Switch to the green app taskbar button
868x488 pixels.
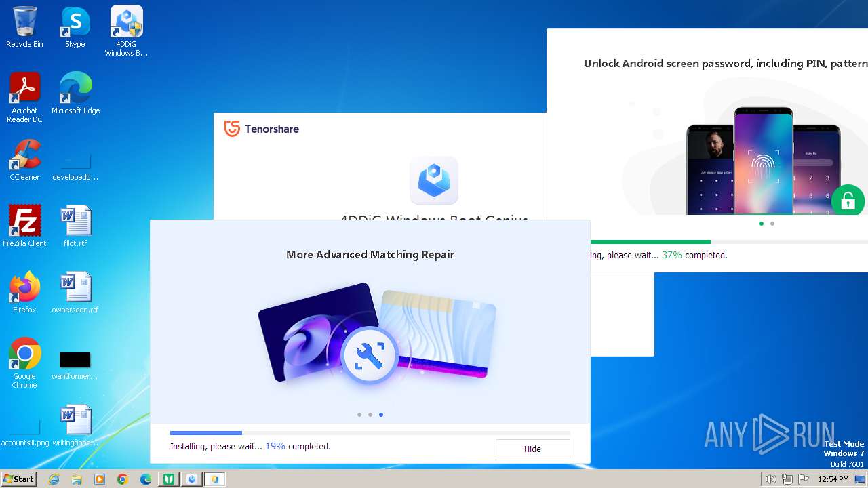[x=169, y=479]
